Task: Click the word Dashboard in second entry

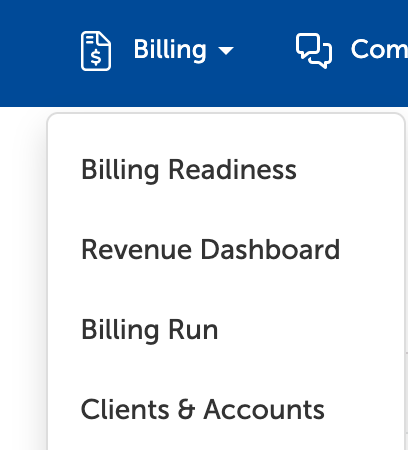Action: click(270, 249)
